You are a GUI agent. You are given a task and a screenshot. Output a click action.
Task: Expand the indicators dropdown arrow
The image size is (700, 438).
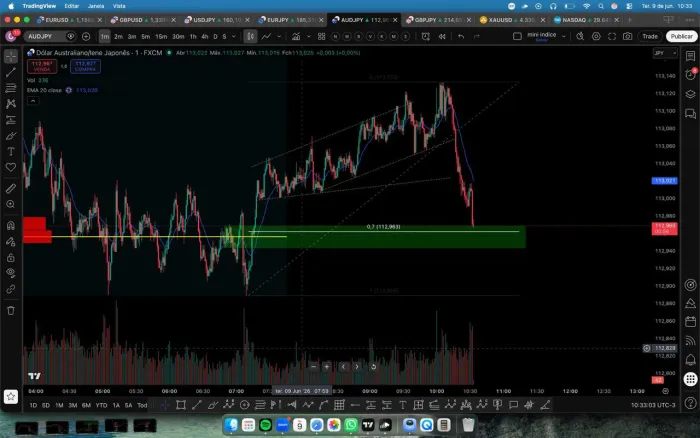[308, 36]
